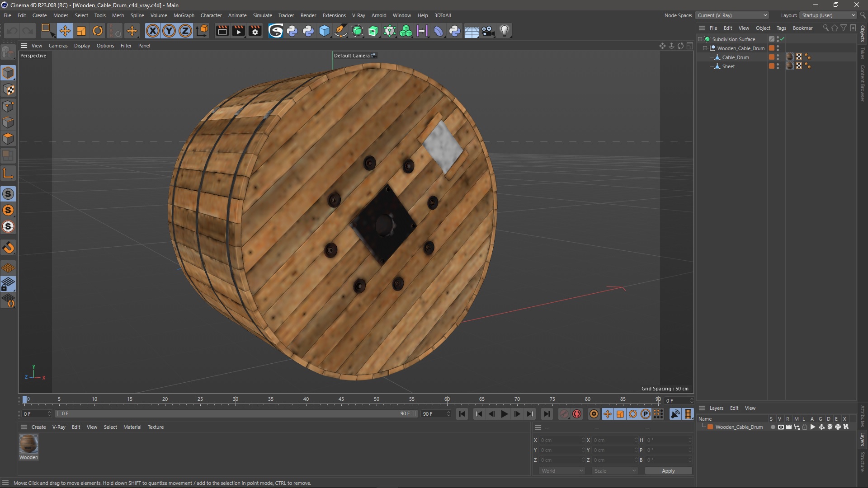Click the Keyframe Selection icon
Screen dimensions: 868x488
coord(594,414)
